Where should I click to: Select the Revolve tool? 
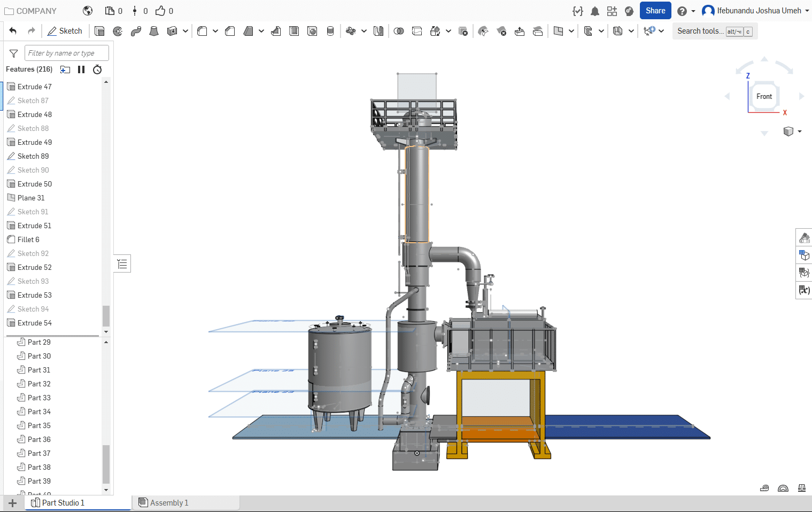(x=118, y=31)
